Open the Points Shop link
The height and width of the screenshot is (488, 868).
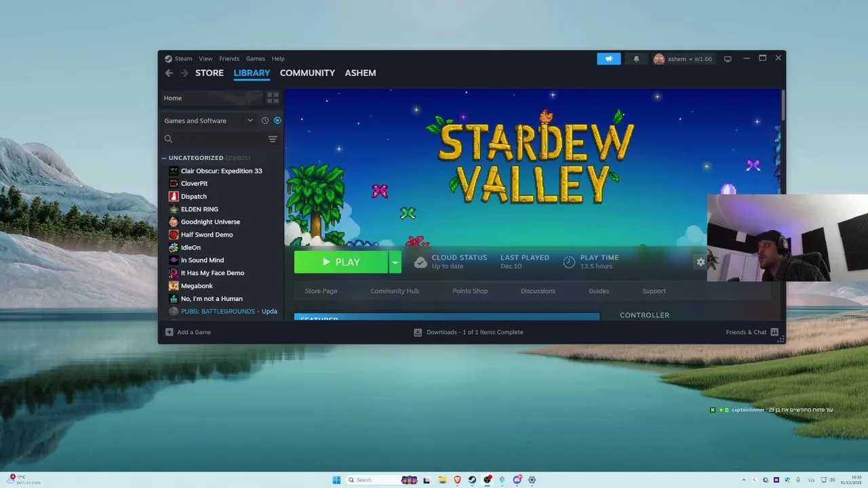[x=470, y=291]
